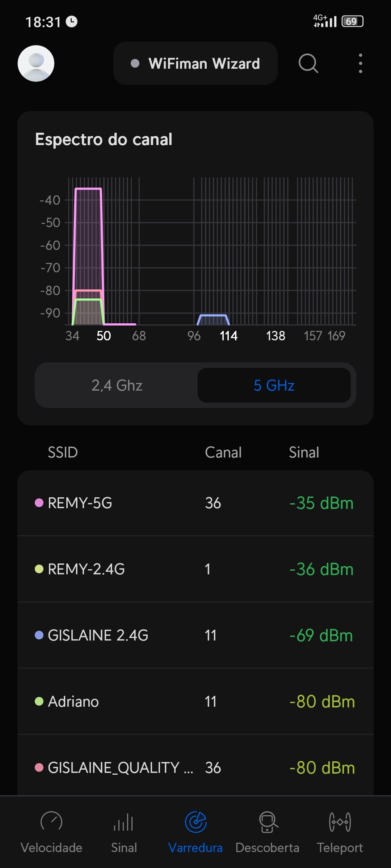The height and width of the screenshot is (868, 391).
Task: Tap the pink dot beside REMY-5G
Action: click(x=39, y=503)
